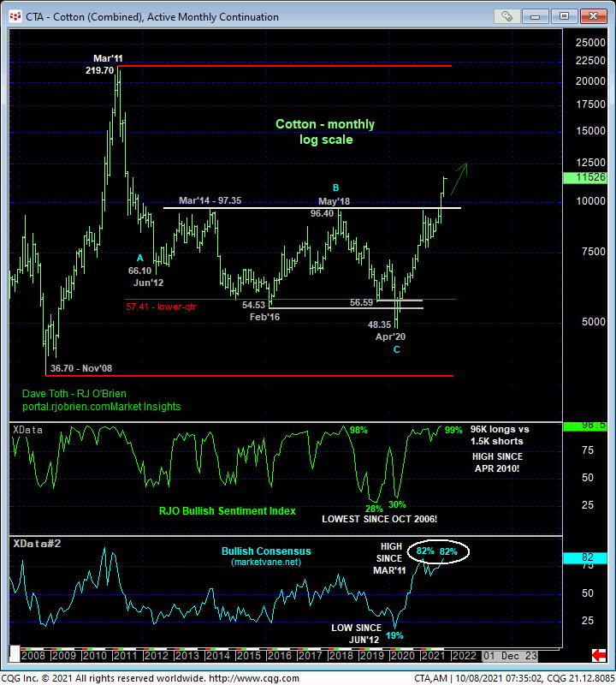This screenshot has height=685, width=616.
Task: Select the XData study label
Action: point(29,428)
